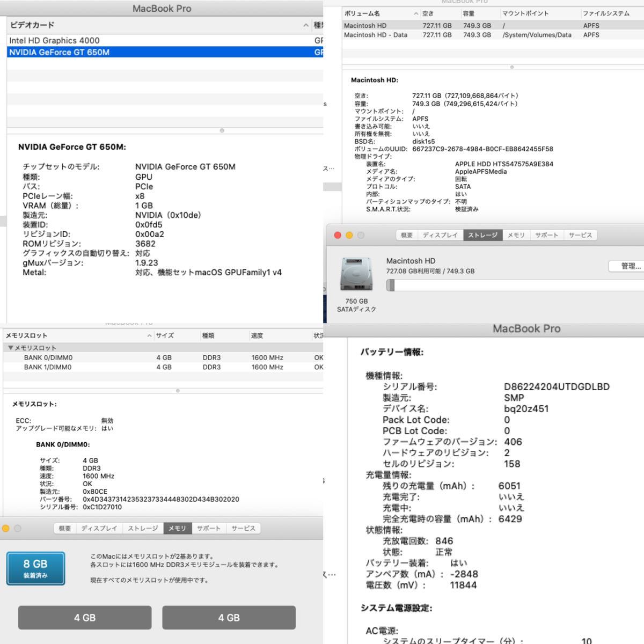The height and width of the screenshot is (644, 644).
Task: Click the second gray 4 GB slot block
Action: [x=229, y=618]
